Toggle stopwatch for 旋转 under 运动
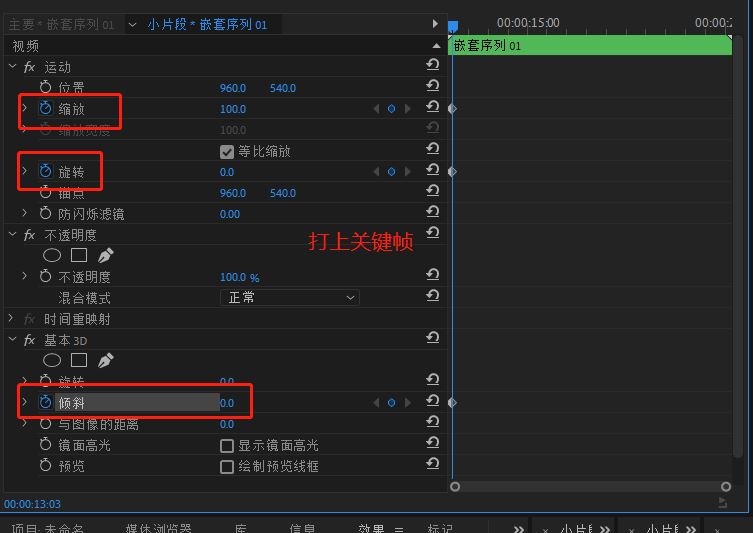Image resolution: width=753 pixels, height=533 pixels. click(x=46, y=171)
